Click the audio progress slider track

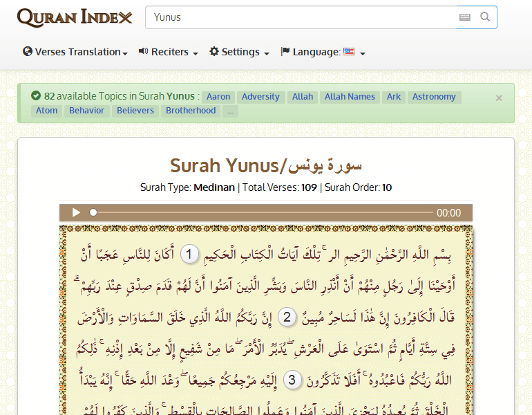pyautogui.click(x=263, y=213)
